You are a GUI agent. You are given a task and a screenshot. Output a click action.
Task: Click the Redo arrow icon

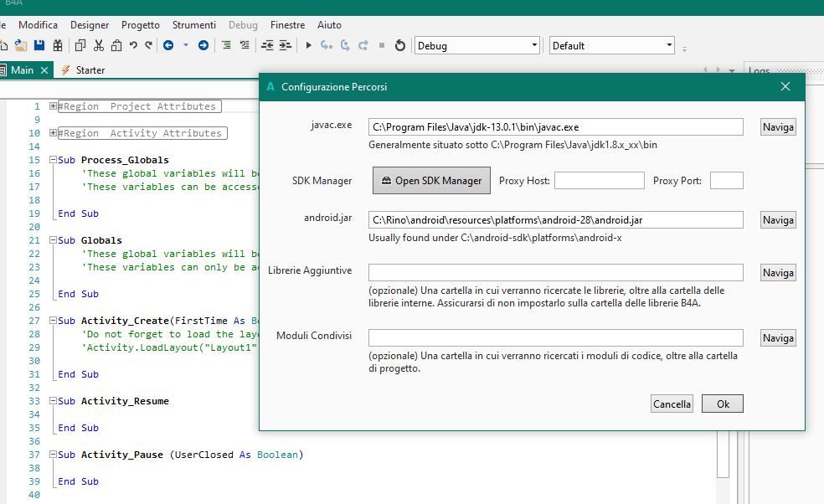coord(148,45)
